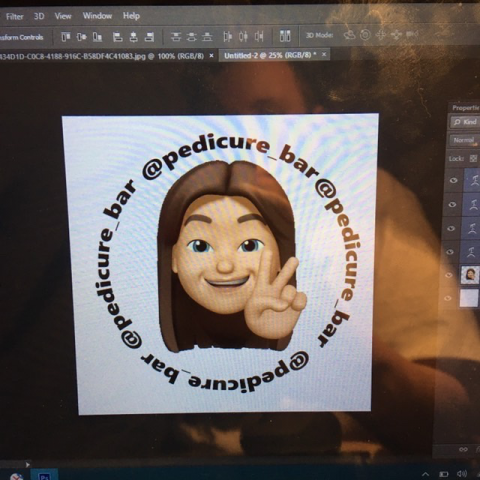Select the white background layer thumbnail

coord(469,298)
